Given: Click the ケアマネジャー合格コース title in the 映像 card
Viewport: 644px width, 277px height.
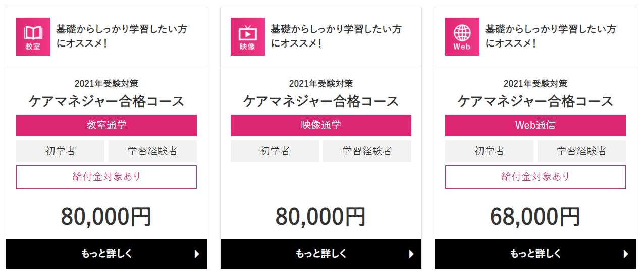Looking at the screenshot, I should coord(321,101).
